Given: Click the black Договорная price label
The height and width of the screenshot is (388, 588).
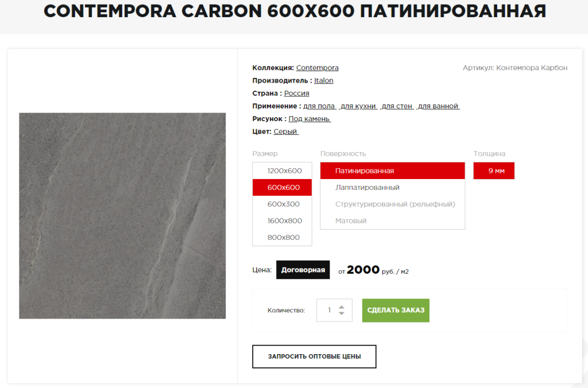Looking at the screenshot, I should coord(303,270).
